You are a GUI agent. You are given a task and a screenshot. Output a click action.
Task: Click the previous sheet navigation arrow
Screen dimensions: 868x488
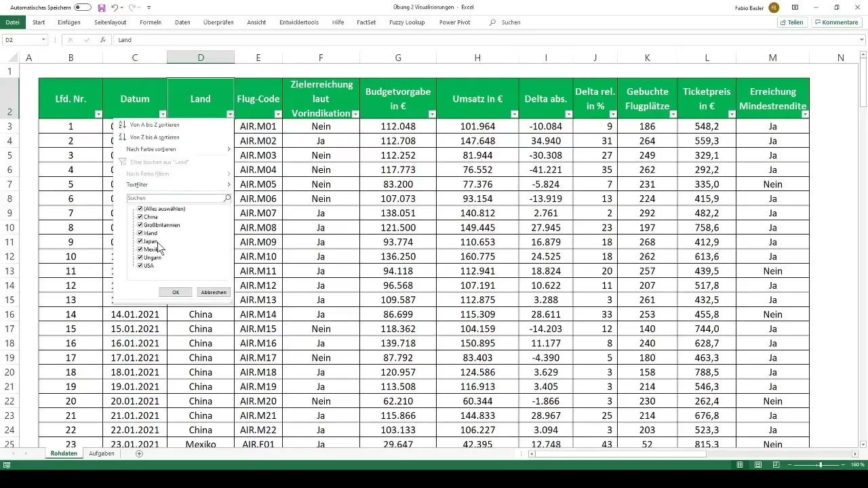pos(14,453)
